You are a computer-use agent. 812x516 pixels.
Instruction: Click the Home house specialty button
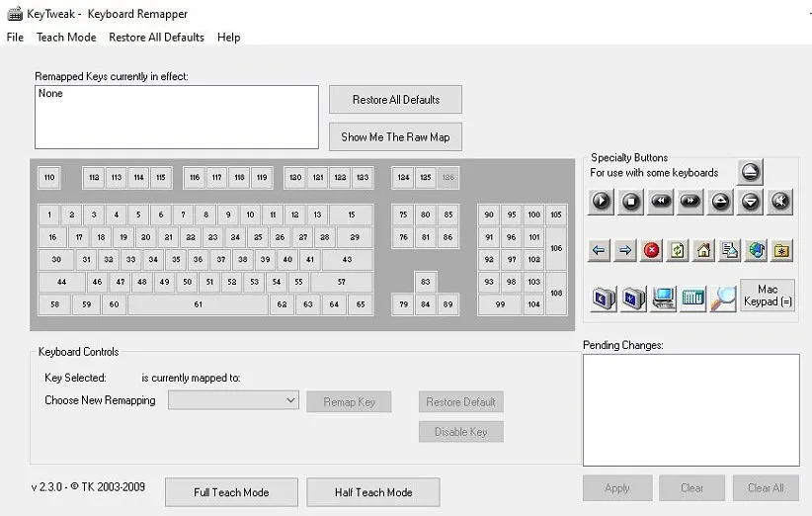point(703,251)
